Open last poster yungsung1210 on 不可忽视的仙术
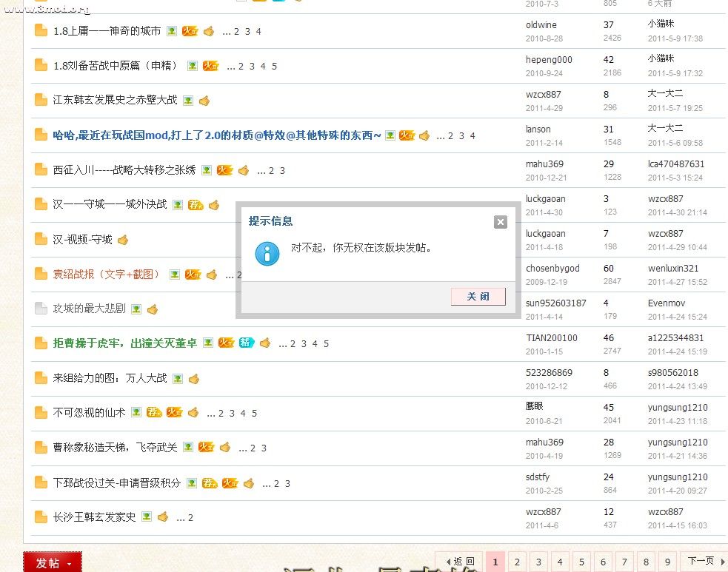The height and width of the screenshot is (572, 728). tap(677, 408)
